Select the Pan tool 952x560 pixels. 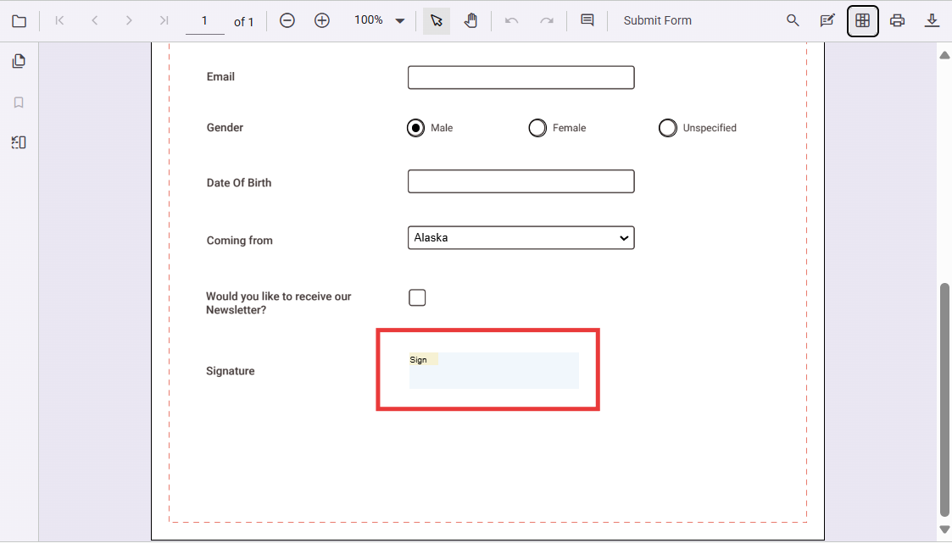471,20
